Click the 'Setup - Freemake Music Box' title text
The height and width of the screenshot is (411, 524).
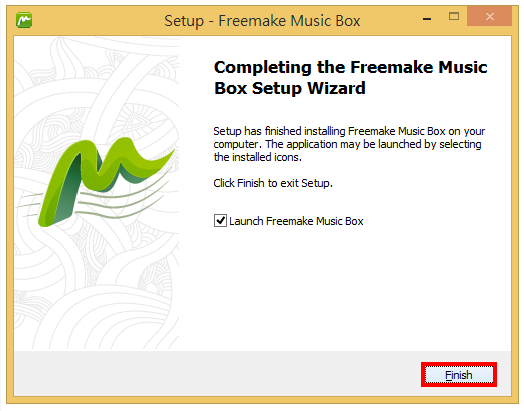[x=262, y=21]
